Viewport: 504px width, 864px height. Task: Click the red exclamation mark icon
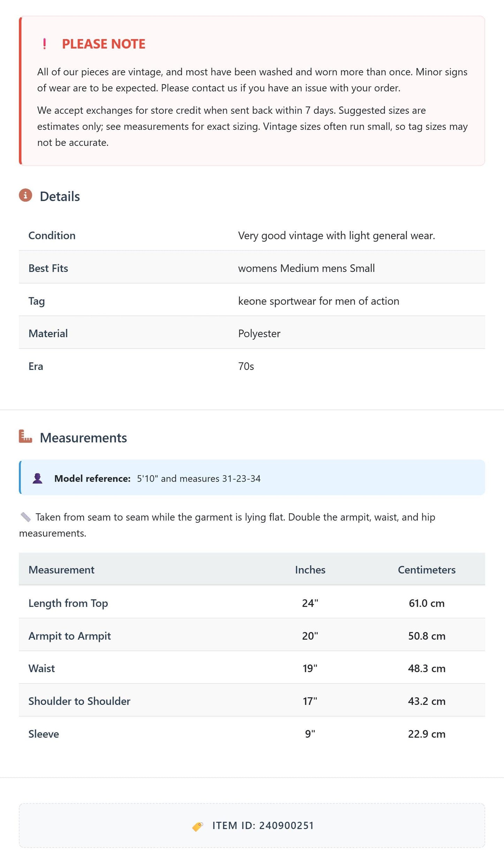coord(44,44)
